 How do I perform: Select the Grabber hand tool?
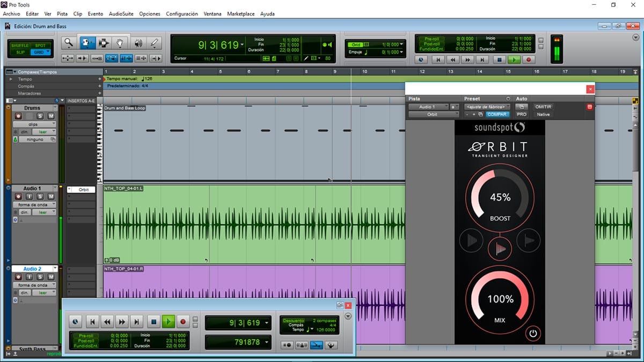click(x=121, y=43)
